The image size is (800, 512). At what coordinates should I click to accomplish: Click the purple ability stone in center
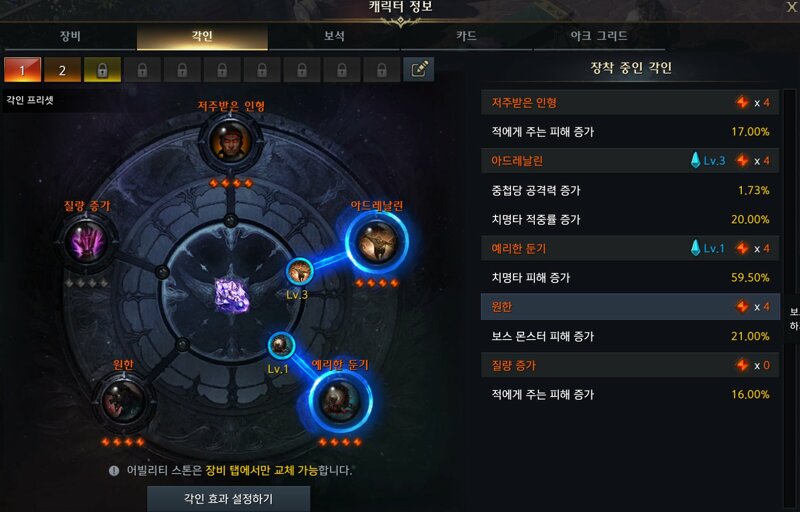(x=232, y=295)
